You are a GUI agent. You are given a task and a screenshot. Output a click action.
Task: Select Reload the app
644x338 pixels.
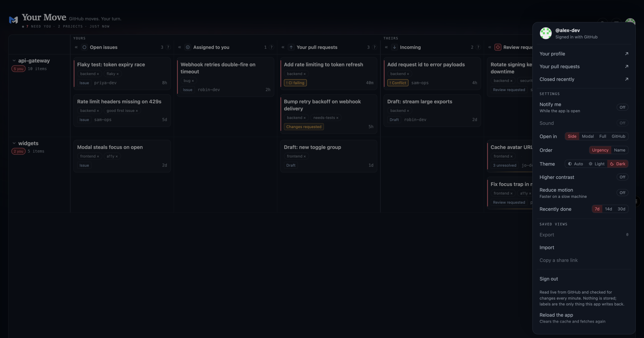(x=584, y=318)
